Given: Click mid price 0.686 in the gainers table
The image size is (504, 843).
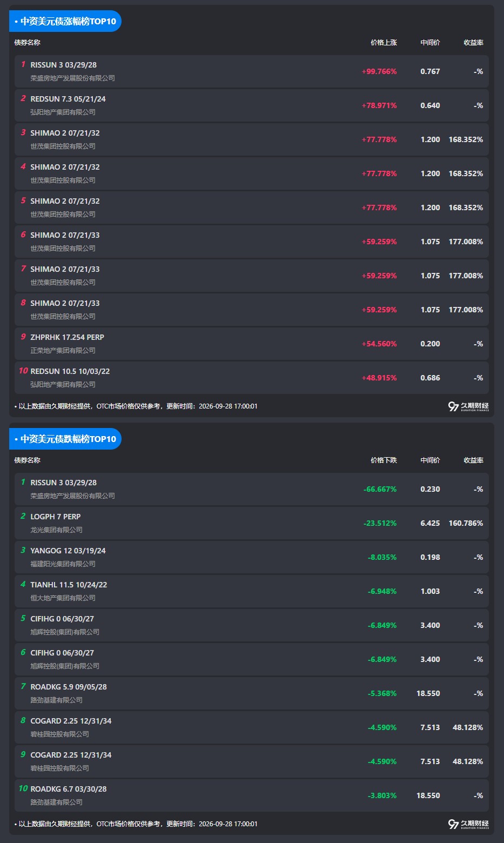Looking at the screenshot, I should (x=431, y=378).
